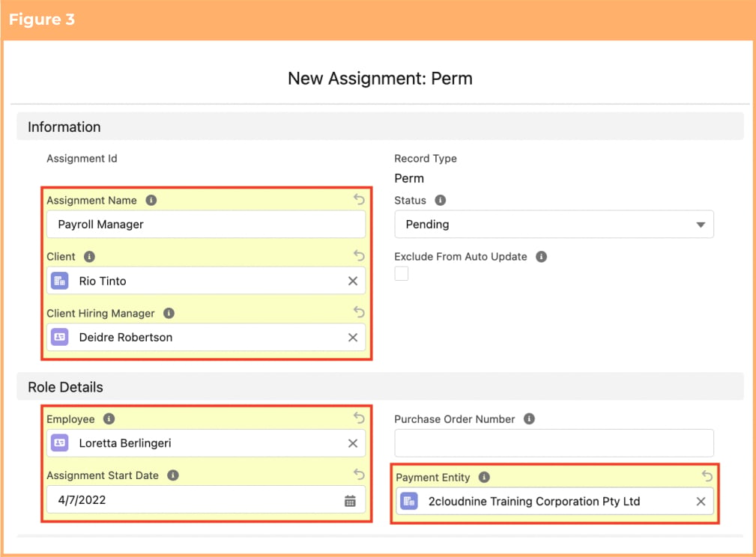Undo changes to Employee field
The width and height of the screenshot is (756, 557).
click(359, 418)
